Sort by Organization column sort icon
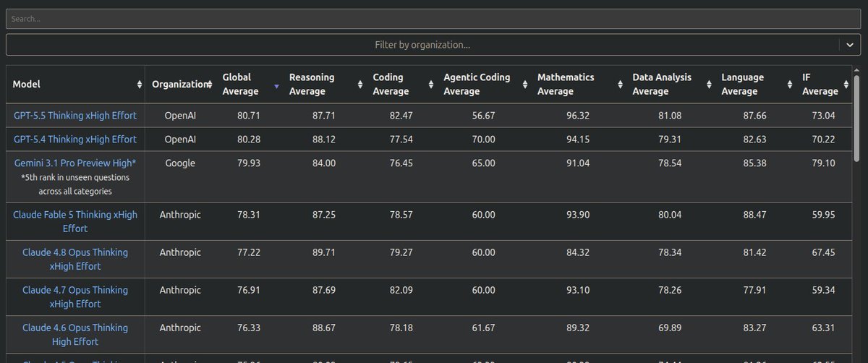 (210, 85)
